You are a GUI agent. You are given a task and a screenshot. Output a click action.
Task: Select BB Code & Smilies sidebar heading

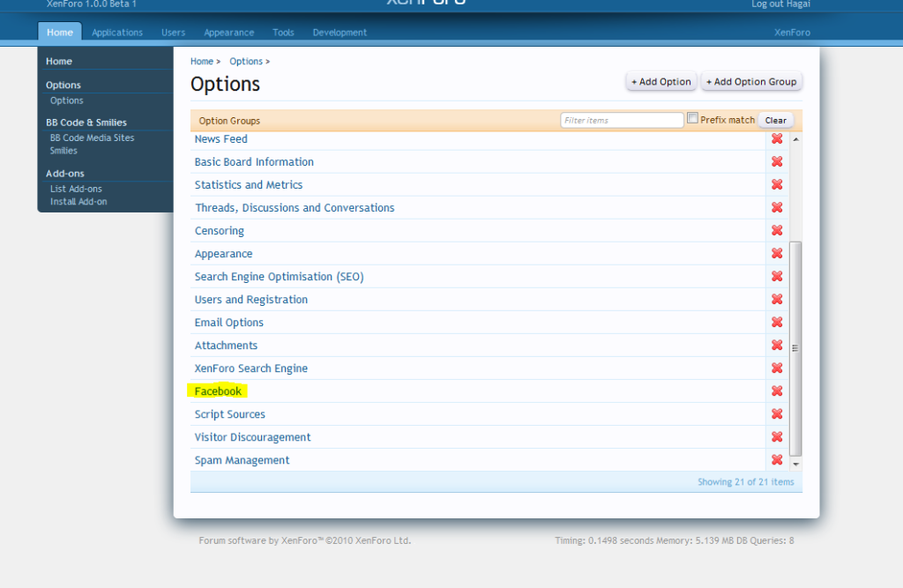[86, 122]
